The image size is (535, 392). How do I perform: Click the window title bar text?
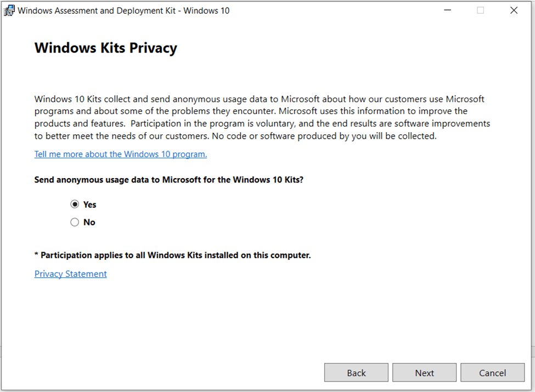point(123,10)
